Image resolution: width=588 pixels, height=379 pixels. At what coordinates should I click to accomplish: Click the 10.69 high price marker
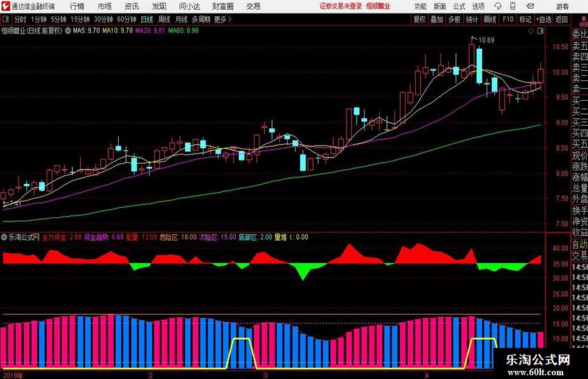coord(486,40)
